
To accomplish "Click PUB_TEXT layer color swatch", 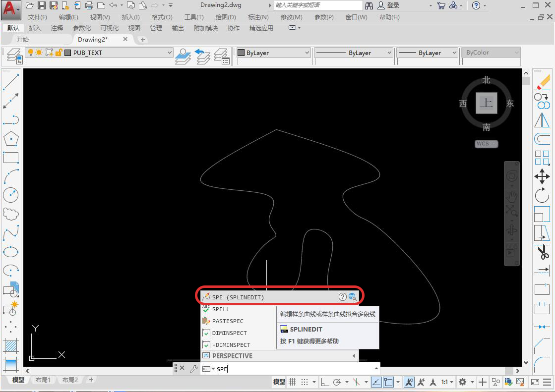I will point(68,53).
